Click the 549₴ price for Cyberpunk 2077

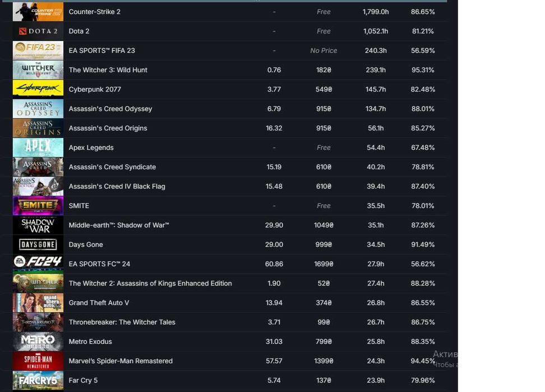pyautogui.click(x=324, y=89)
